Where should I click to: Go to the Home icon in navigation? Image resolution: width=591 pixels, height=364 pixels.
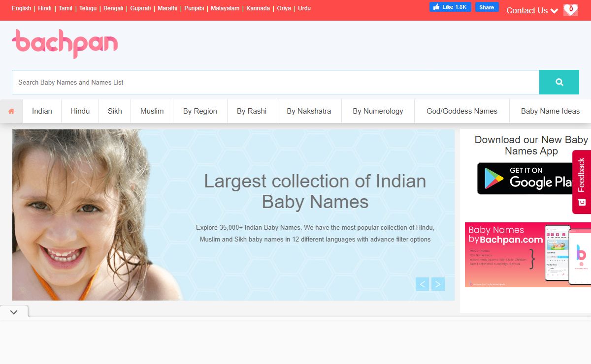tap(11, 111)
